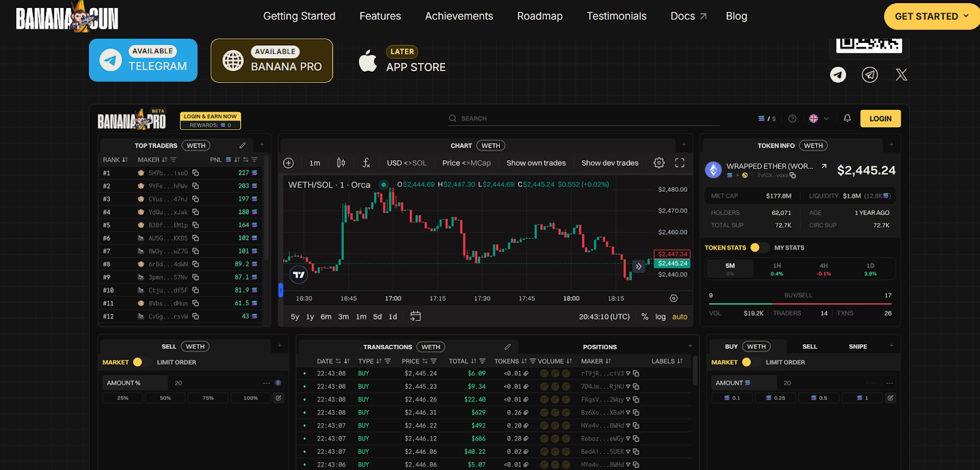980x470 pixels.
Task: Toggle Market / Limit Order in Sell panel
Action: [x=141, y=362]
